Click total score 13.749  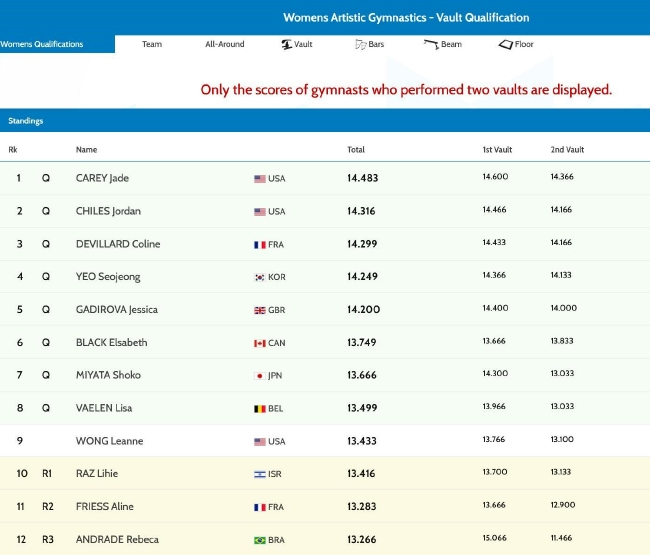click(362, 342)
